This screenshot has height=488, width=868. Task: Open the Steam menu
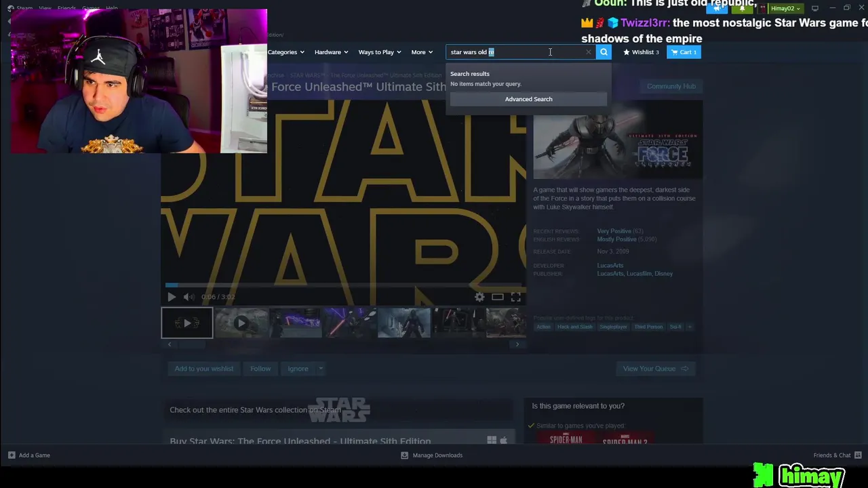coord(24,8)
